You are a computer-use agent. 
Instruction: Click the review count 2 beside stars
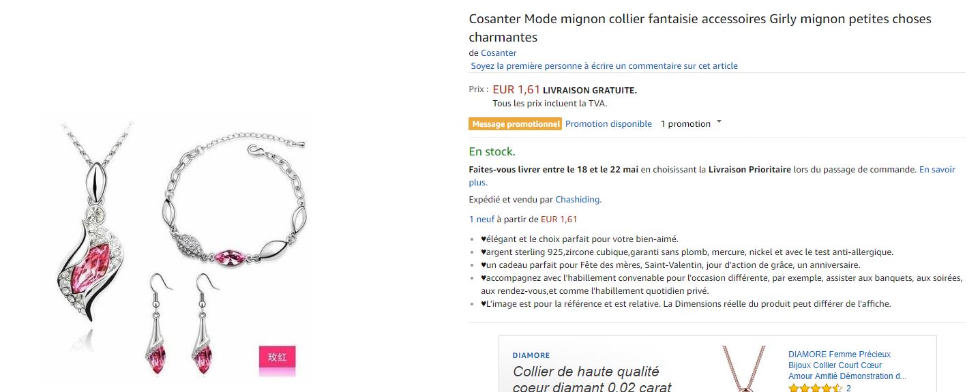(848, 388)
